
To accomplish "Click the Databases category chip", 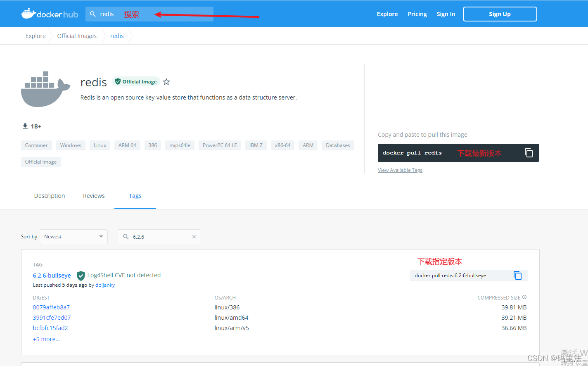I will (x=338, y=145).
